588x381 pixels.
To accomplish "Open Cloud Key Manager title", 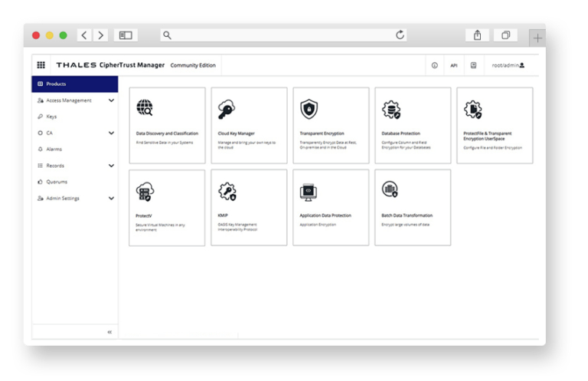I will coord(237,133).
